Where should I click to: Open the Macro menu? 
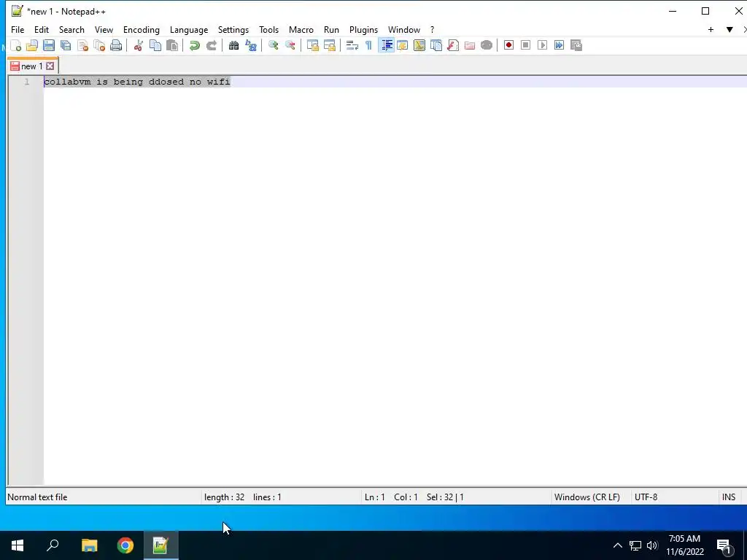(x=301, y=29)
